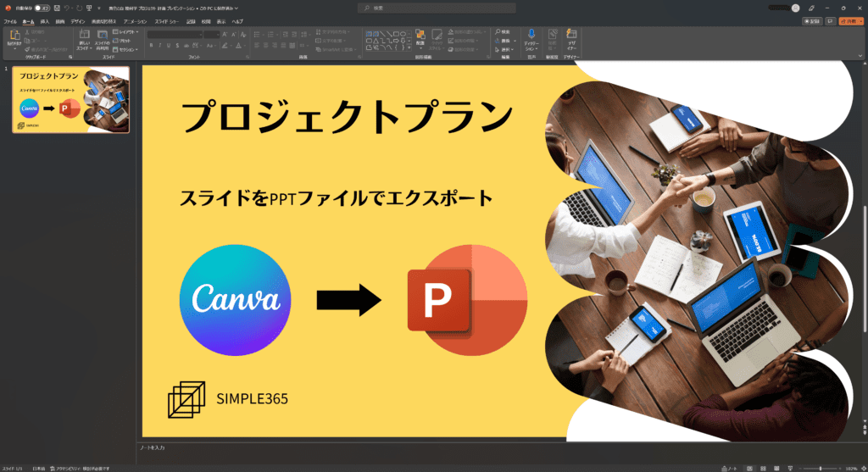This screenshot has height=472, width=868.
Task: Click the リセット (Reset) button
Action: 122,41
